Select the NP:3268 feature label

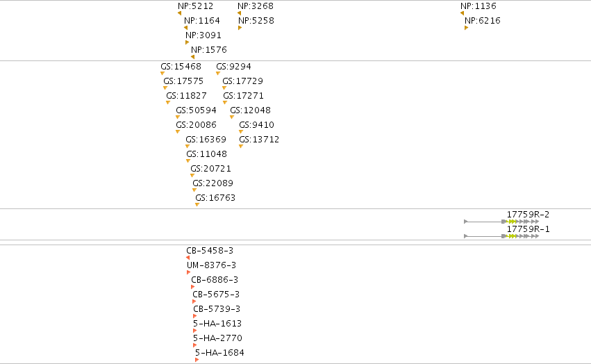[256, 6]
